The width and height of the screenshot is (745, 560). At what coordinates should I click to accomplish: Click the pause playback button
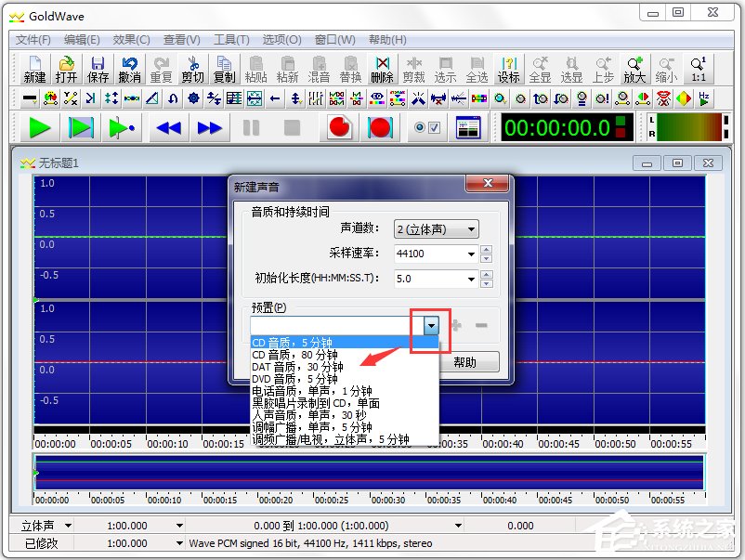point(251,128)
